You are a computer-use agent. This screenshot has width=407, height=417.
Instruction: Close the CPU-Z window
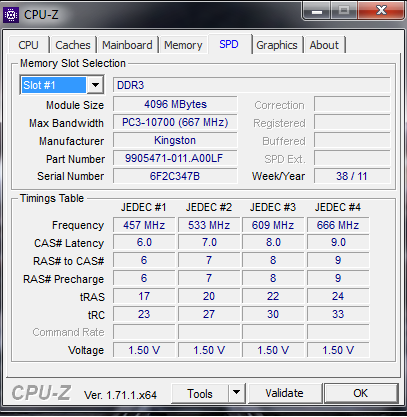point(381,11)
